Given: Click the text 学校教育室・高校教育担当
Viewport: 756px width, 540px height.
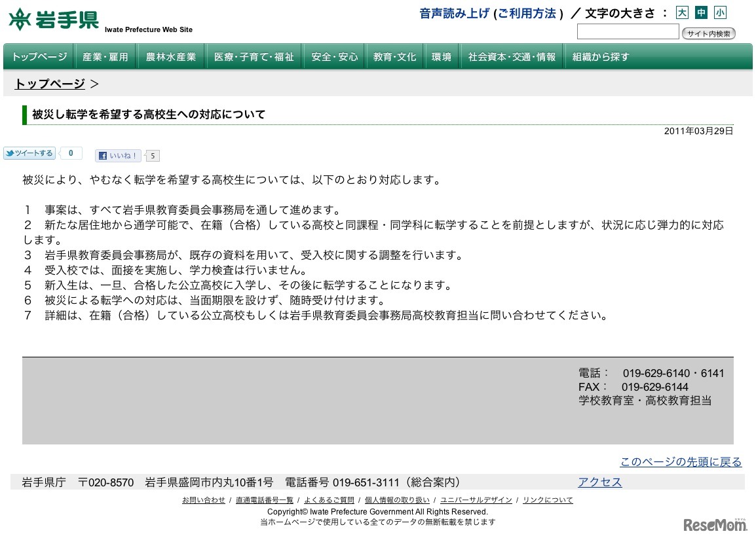Looking at the screenshot, I should (x=645, y=401).
